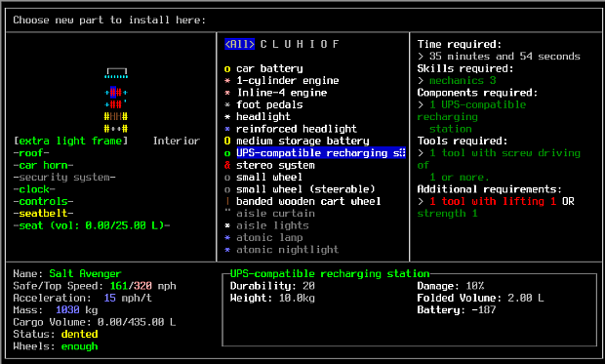Click blue asterisk beside reinforced headlight
This screenshot has width=605, height=364.
(x=227, y=129)
